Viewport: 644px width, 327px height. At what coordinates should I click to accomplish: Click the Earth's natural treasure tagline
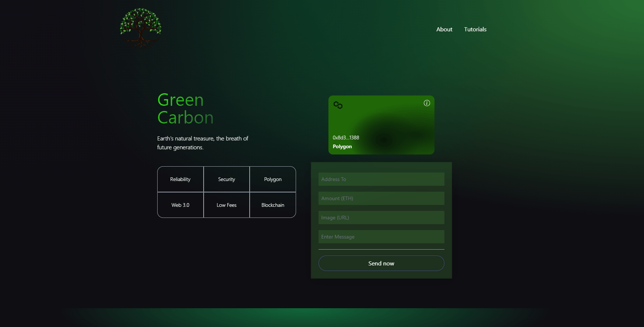tap(203, 143)
